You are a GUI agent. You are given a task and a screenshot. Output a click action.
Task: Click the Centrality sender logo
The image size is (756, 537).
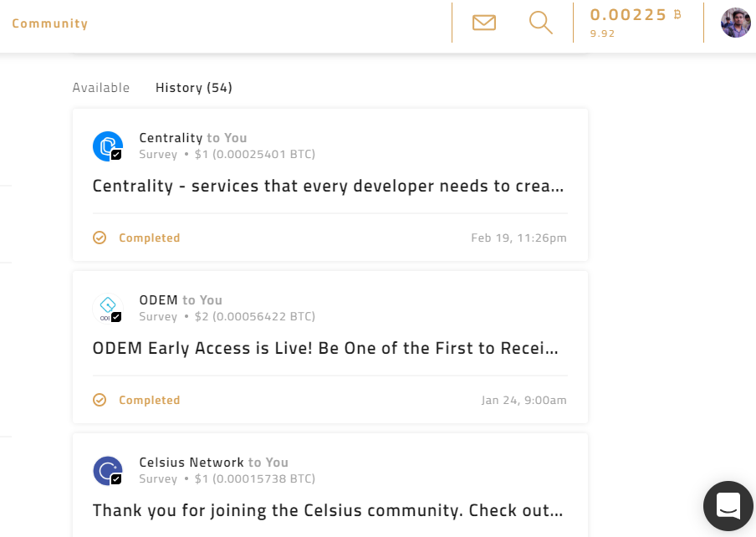(108, 146)
